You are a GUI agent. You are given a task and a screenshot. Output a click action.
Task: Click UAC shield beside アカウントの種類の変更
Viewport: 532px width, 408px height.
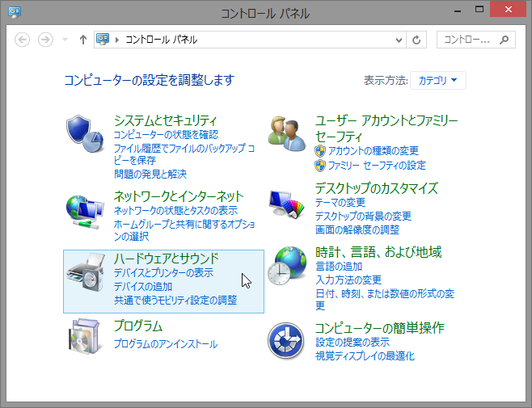point(320,151)
